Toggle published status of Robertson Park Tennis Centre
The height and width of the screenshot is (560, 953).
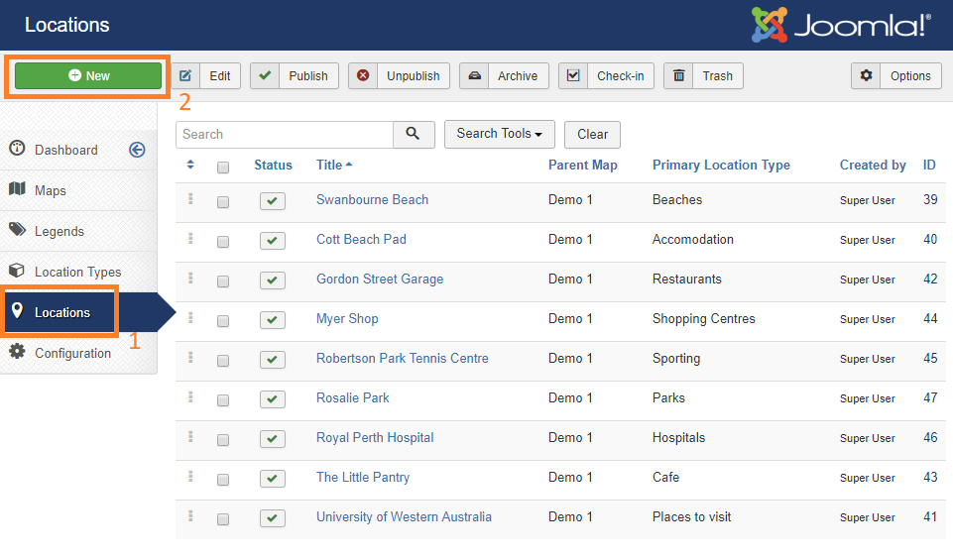click(x=273, y=360)
